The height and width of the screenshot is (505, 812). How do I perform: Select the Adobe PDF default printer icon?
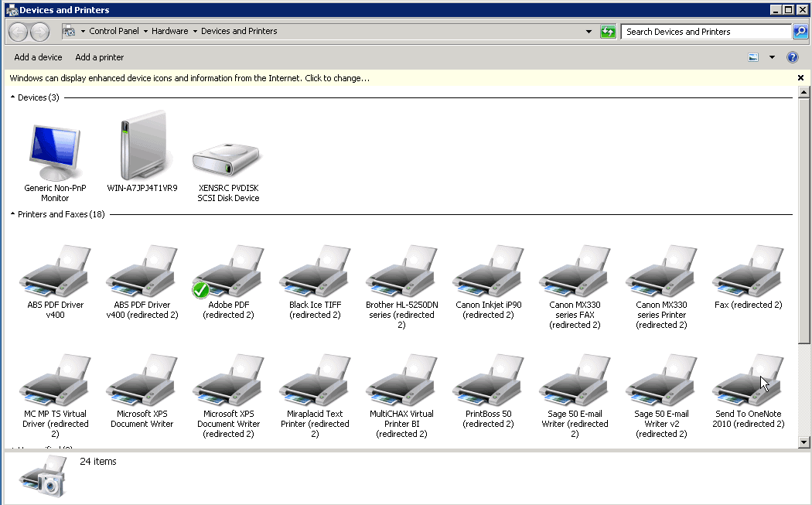228,273
